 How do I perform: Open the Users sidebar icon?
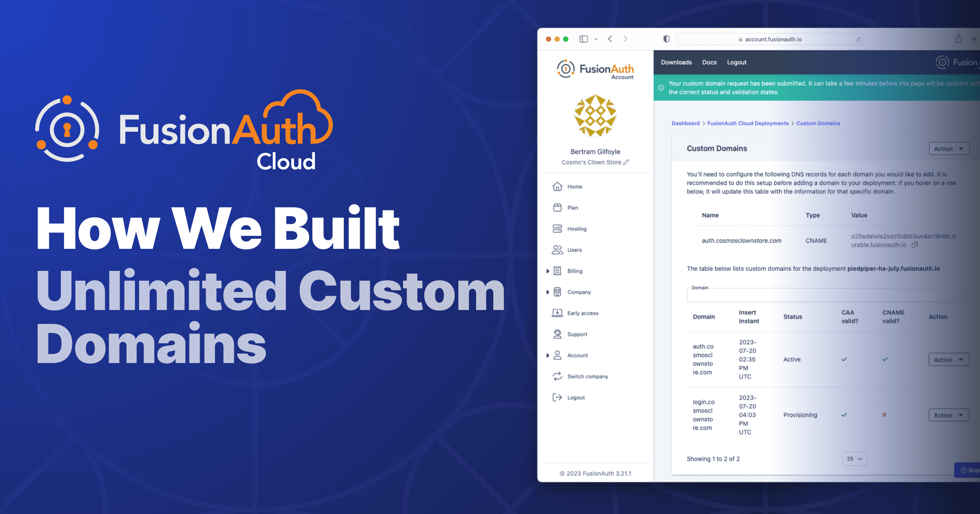[x=557, y=250]
